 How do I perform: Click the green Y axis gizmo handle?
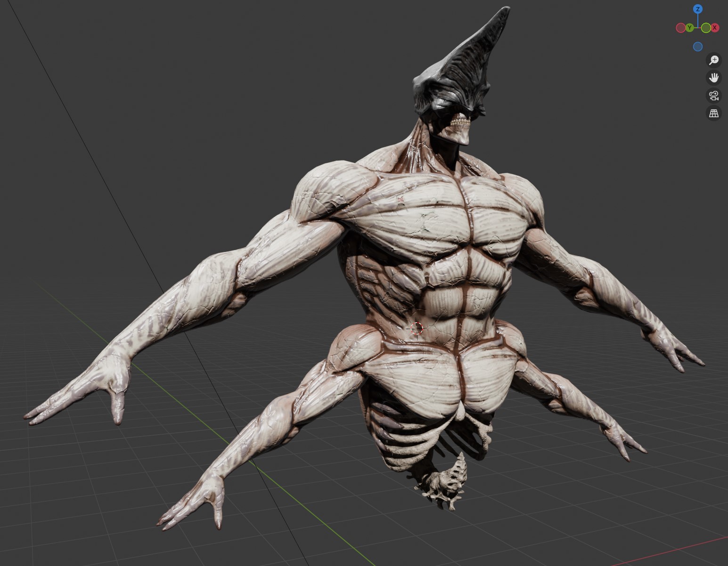click(690, 28)
